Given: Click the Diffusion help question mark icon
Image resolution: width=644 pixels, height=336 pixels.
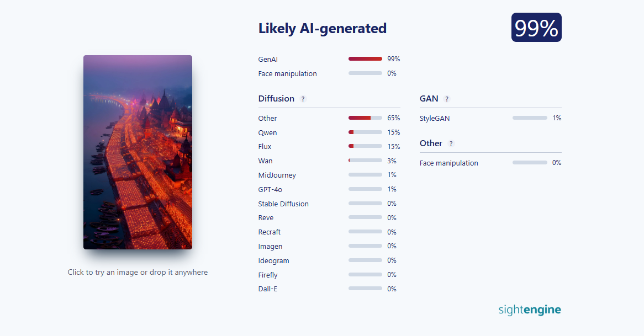Looking at the screenshot, I should point(303,99).
